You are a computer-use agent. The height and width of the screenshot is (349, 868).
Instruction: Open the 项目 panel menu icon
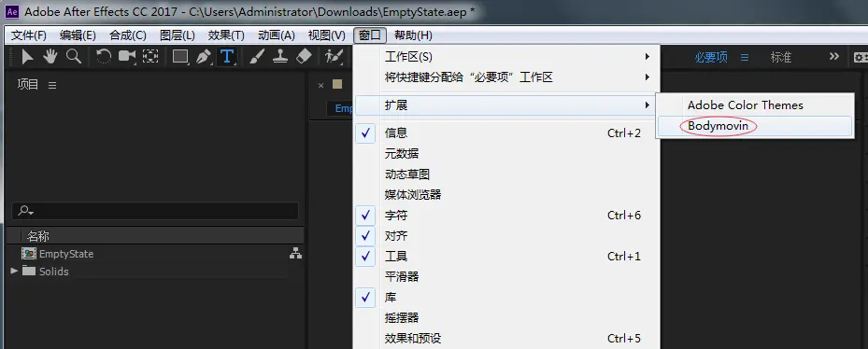(52, 85)
